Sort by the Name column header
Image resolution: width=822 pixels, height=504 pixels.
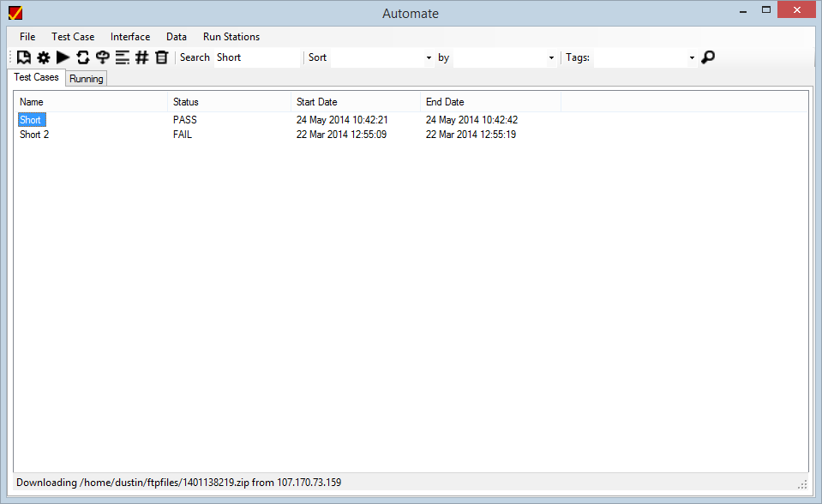point(91,102)
